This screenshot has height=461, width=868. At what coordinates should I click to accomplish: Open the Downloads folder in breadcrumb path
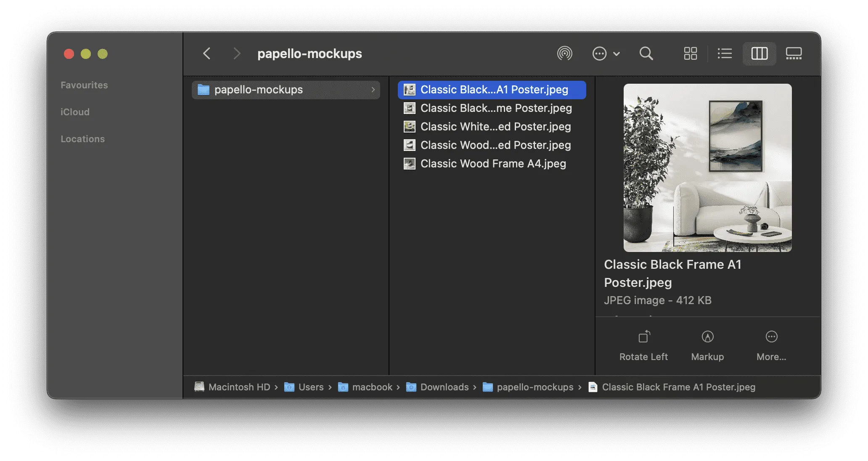445,387
